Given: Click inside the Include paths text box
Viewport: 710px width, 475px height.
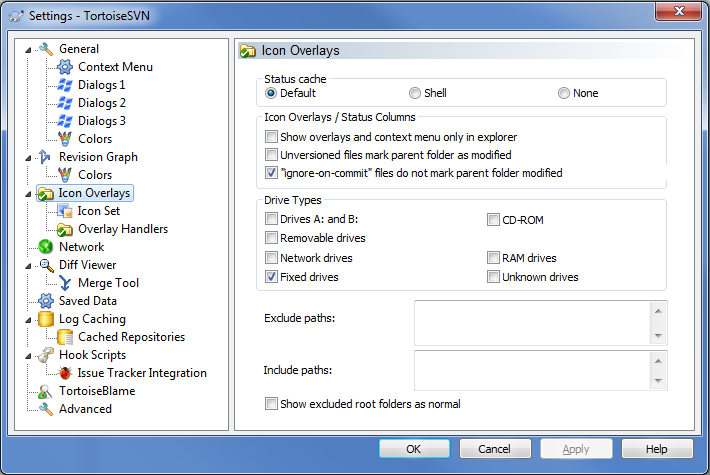Looking at the screenshot, I should [x=532, y=370].
